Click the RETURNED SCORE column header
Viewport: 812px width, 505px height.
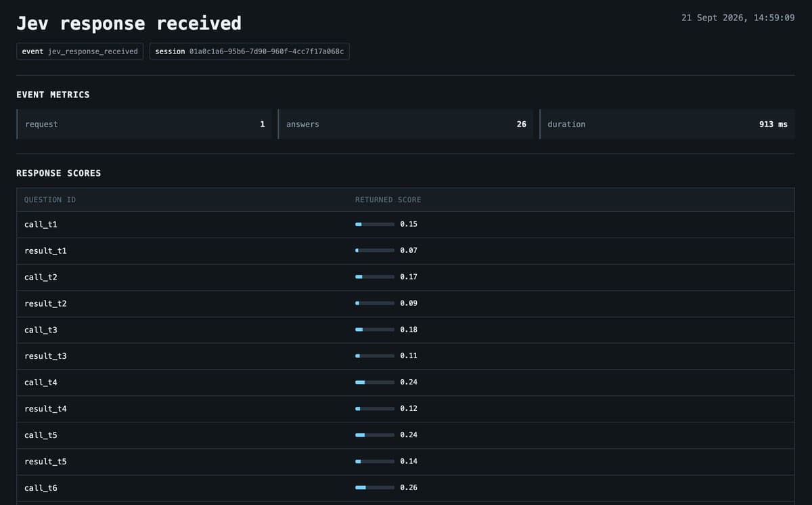(x=388, y=200)
